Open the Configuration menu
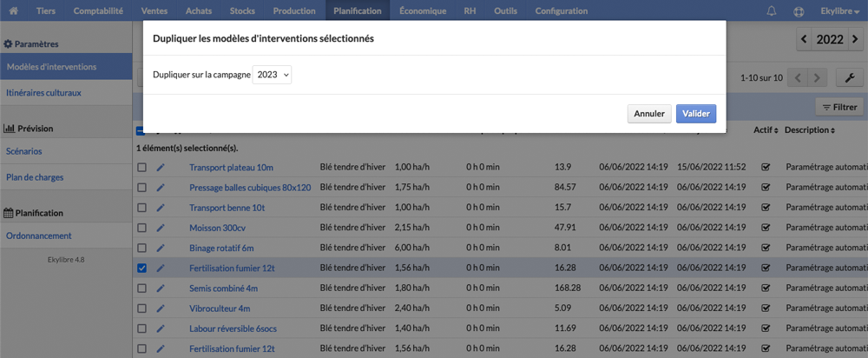868x358 pixels. [562, 10]
